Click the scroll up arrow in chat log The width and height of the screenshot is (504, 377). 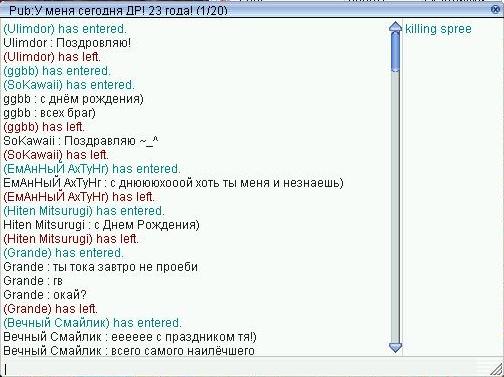pos(395,27)
